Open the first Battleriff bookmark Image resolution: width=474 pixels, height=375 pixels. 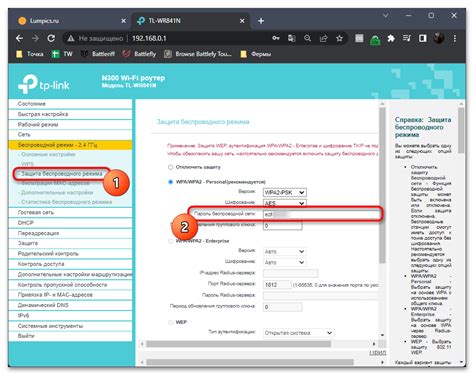(98, 54)
